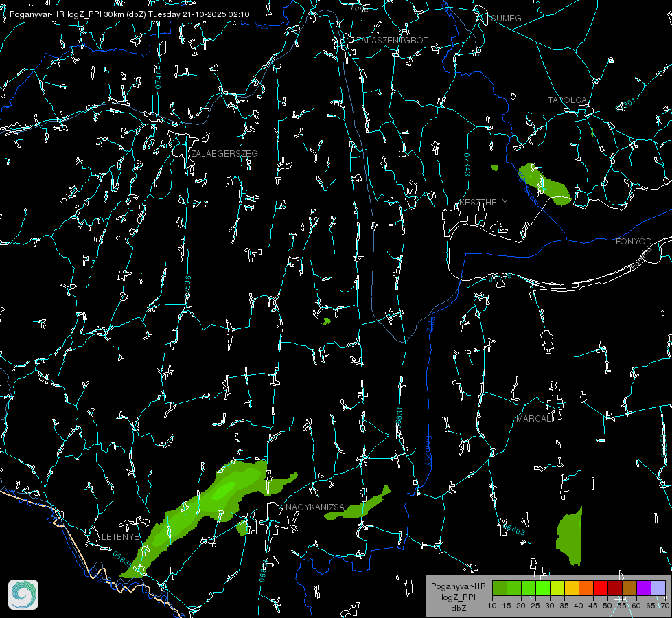
Task: Select the SÜMEG town label
Action: (x=506, y=18)
